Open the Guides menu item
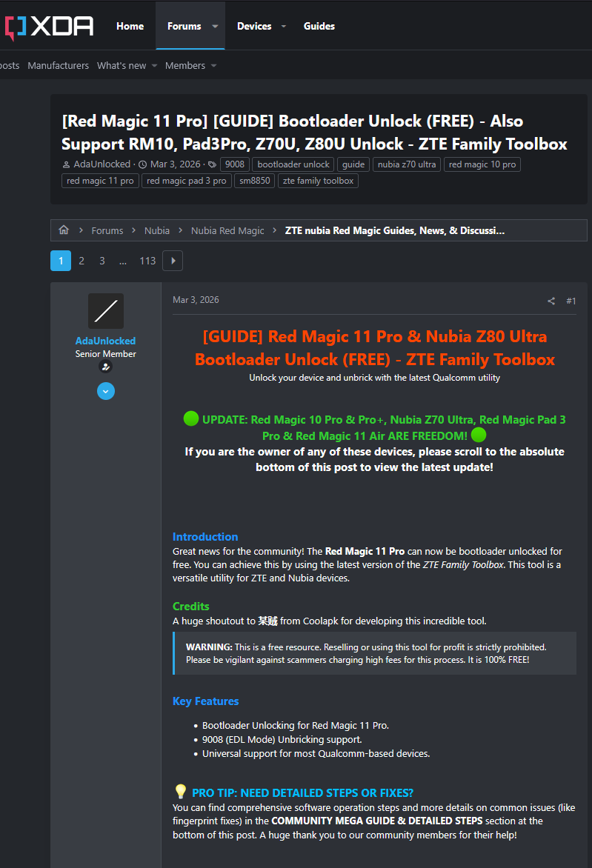The height and width of the screenshot is (868, 592). click(319, 26)
